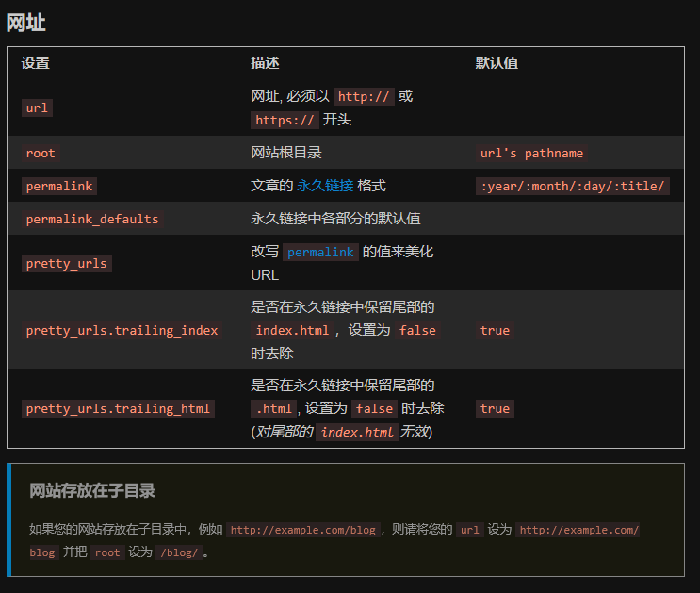Click the 网址 section heading
The width and height of the screenshot is (700, 593).
(25, 23)
